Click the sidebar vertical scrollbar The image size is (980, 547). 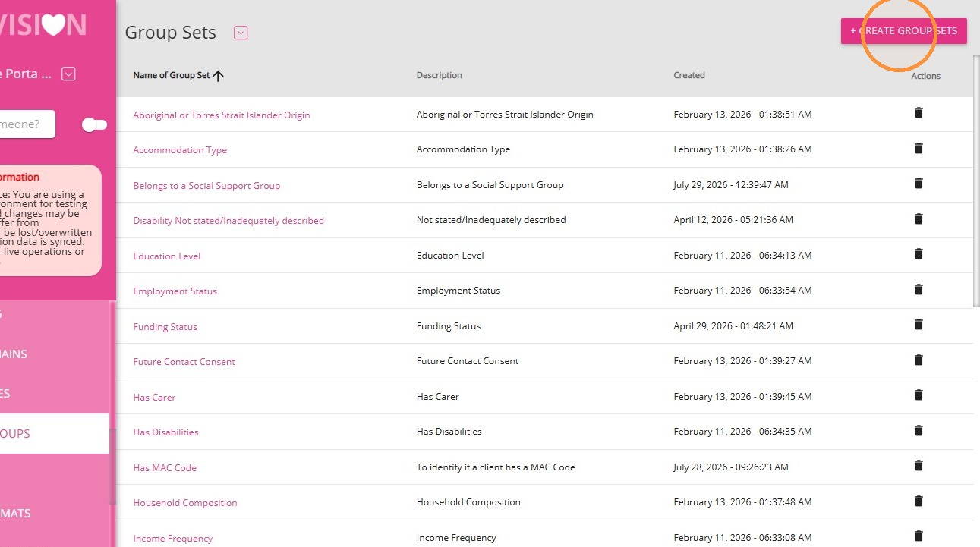113,467
